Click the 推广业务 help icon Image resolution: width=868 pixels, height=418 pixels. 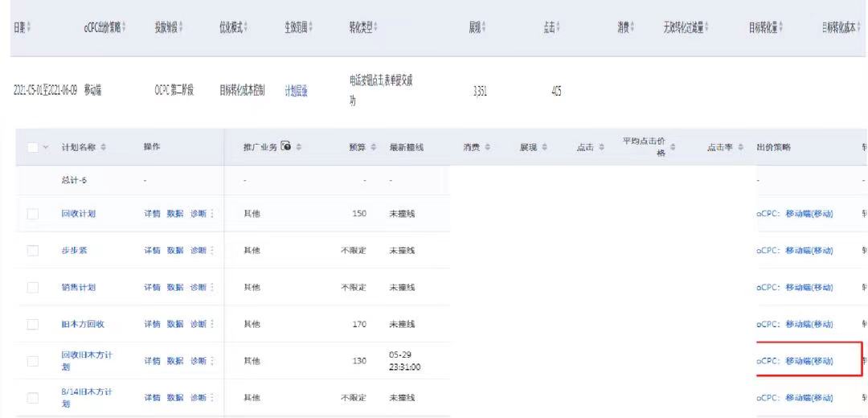coord(286,146)
